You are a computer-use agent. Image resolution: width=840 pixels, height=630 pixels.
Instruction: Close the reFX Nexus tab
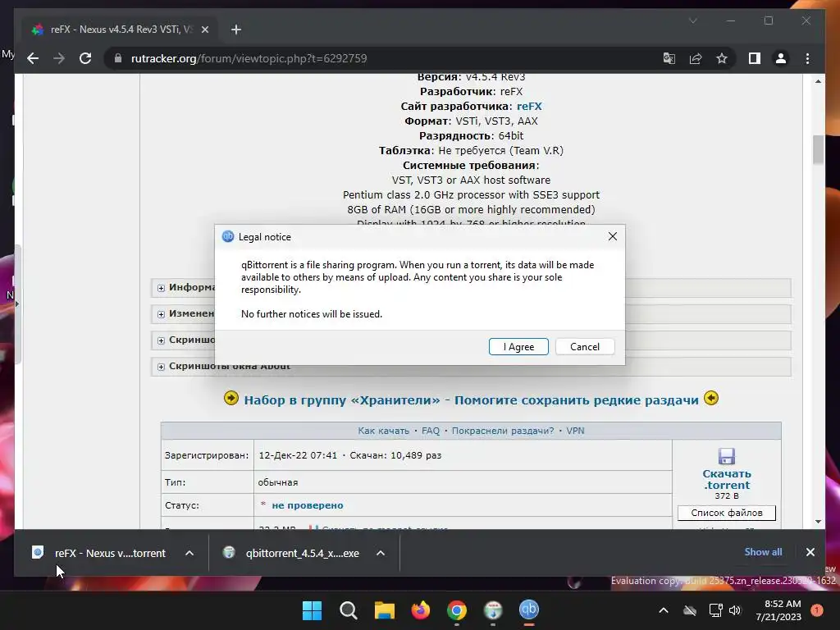(204, 30)
